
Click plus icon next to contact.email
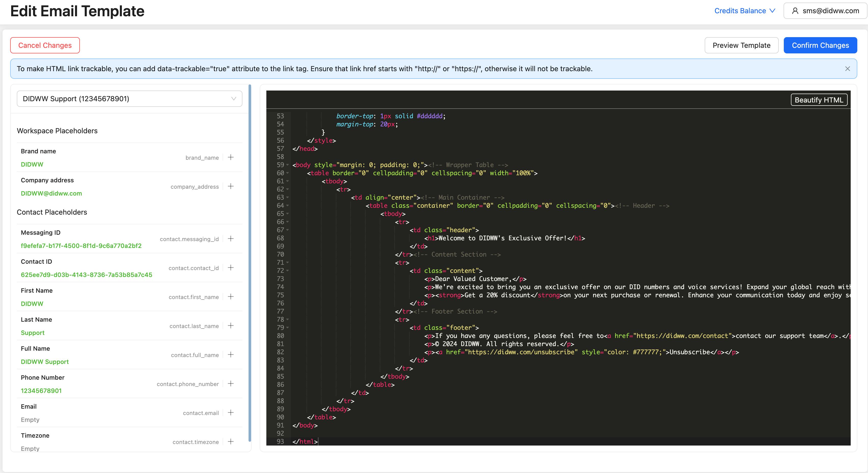pyautogui.click(x=231, y=413)
